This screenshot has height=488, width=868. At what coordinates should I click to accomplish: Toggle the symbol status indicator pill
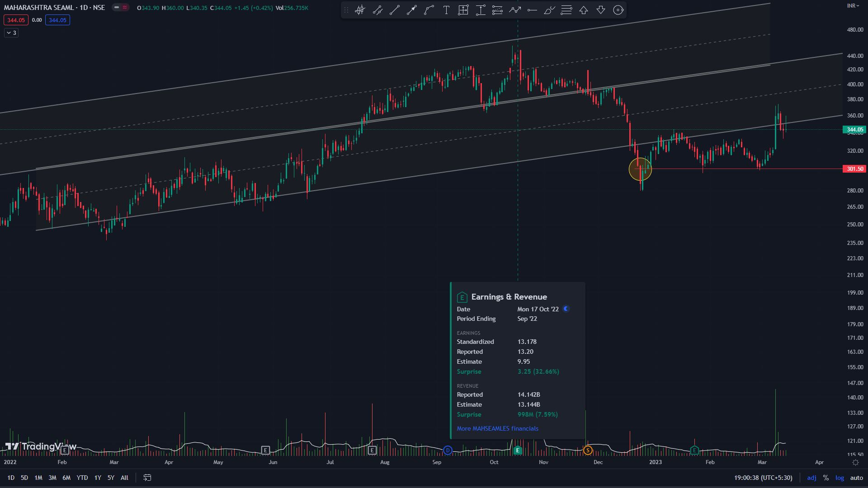click(120, 8)
